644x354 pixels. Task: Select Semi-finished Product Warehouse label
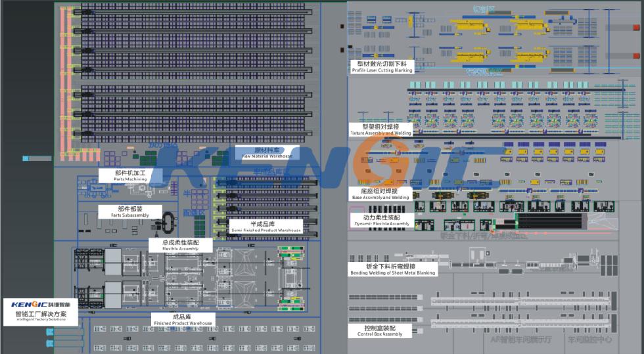pyautogui.click(x=266, y=227)
